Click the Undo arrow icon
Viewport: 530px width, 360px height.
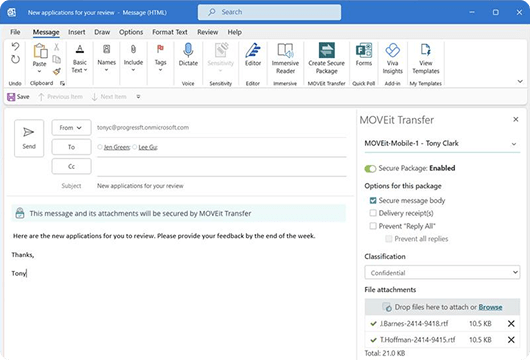pyautogui.click(x=16, y=46)
